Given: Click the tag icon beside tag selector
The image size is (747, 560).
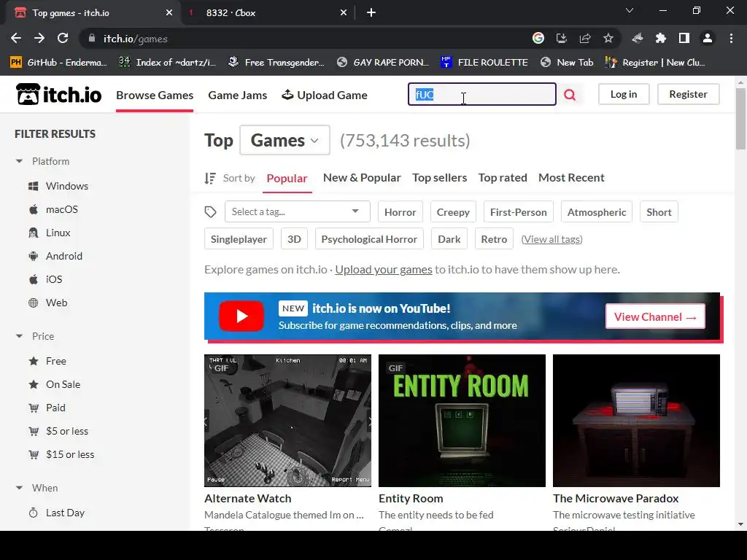Looking at the screenshot, I should 211,212.
